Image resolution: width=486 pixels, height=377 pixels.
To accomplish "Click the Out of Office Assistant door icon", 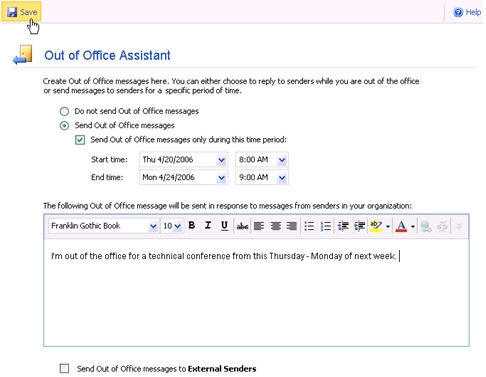I will pyautogui.click(x=23, y=55).
